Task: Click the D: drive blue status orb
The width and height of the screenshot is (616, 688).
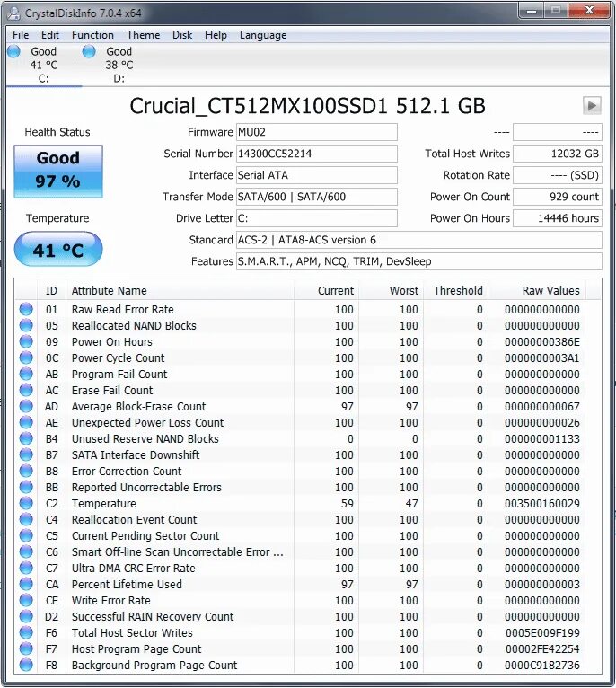Action: [x=89, y=51]
